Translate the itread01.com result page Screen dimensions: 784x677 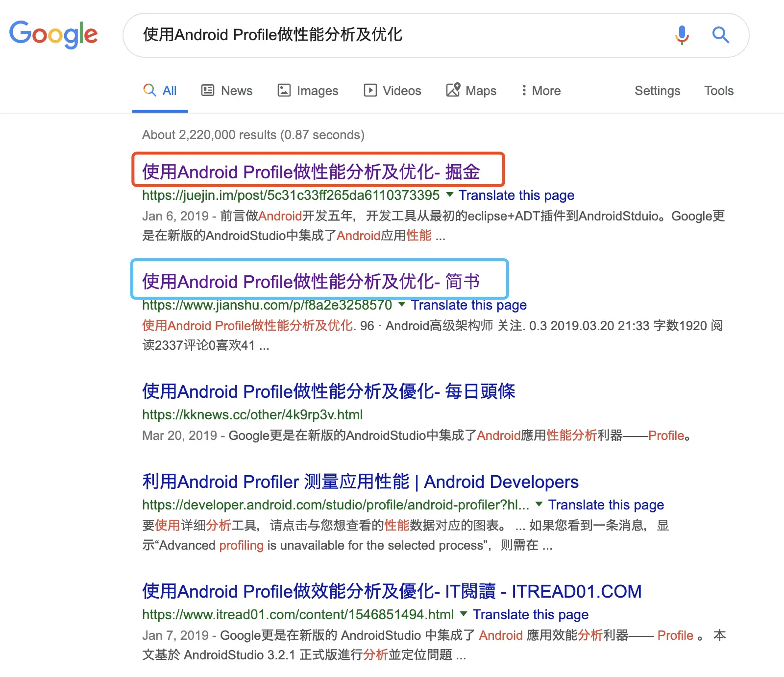tap(531, 614)
